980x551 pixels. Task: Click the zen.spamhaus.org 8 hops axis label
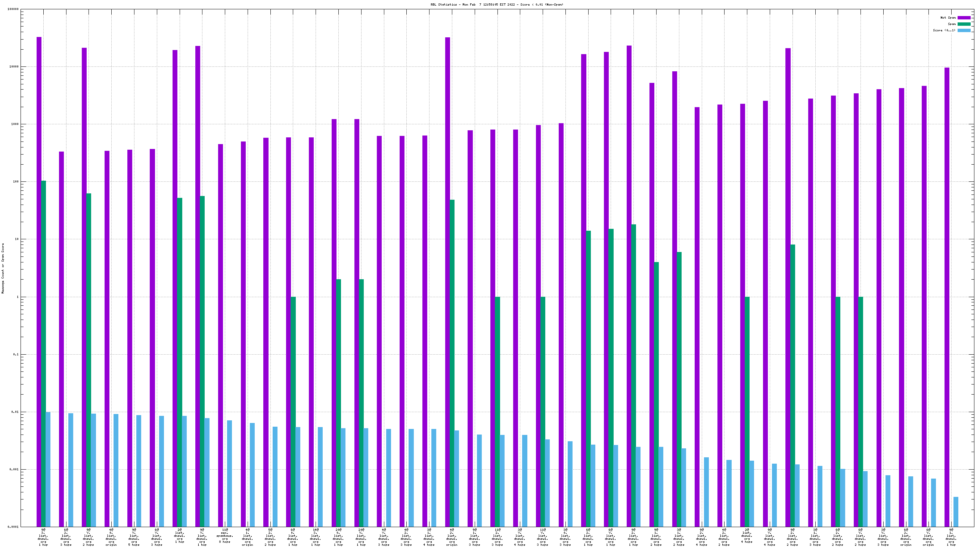pyautogui.click(x=224, y=535)
